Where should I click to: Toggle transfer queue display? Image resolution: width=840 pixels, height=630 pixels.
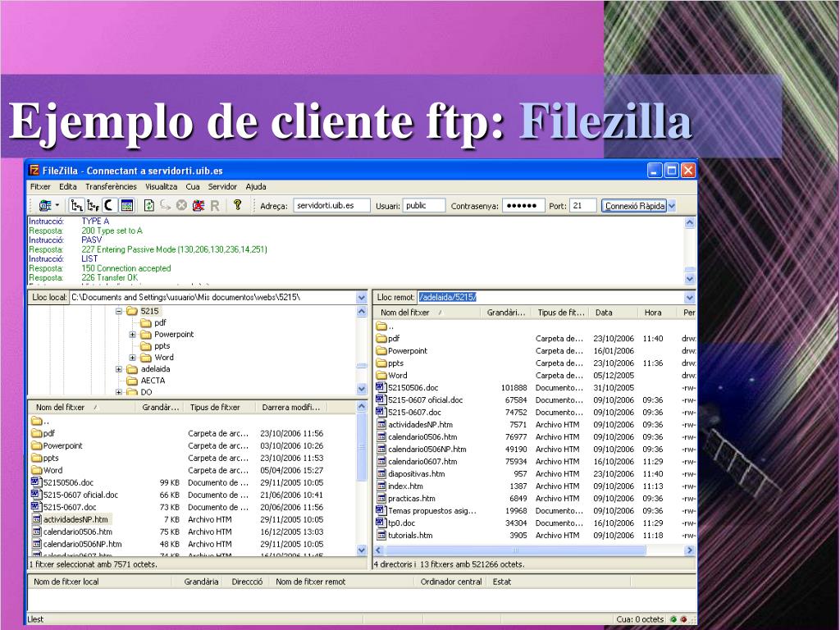click(127, 206)
